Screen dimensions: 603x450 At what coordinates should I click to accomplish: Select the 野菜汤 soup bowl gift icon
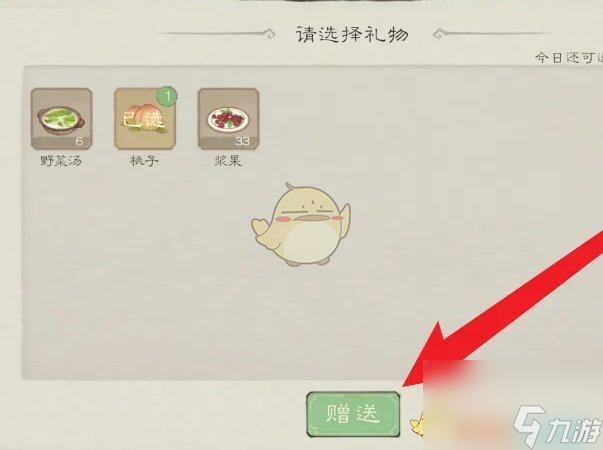pyautogui.click(x=62, y=119)
